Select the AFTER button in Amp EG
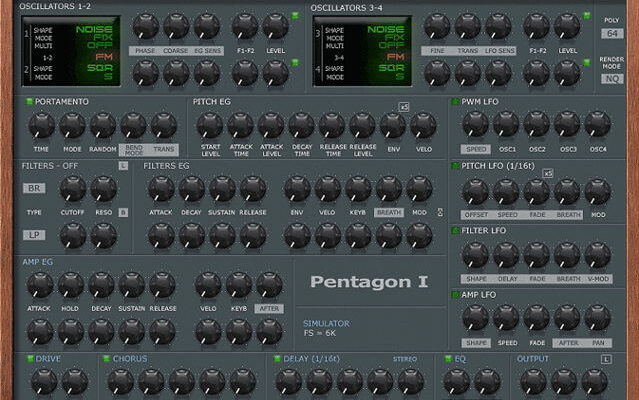The width and height of the screenshot is (639, 400). (x=268, y=309)
